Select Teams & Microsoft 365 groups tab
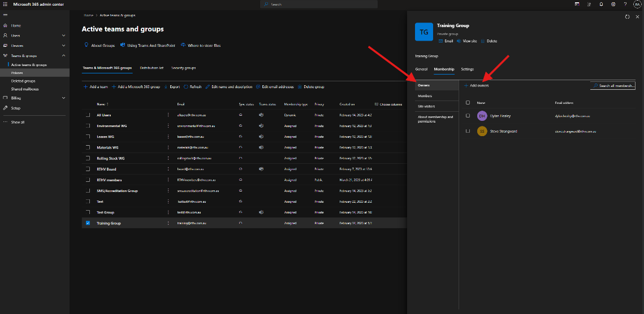 pos(107,68)
